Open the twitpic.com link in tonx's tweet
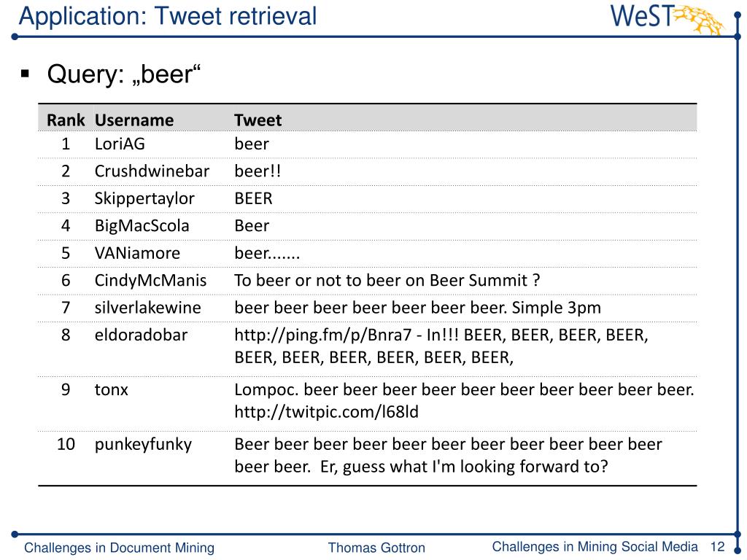Viewport: 747px width, 560px height. click(x=326, y=412)
